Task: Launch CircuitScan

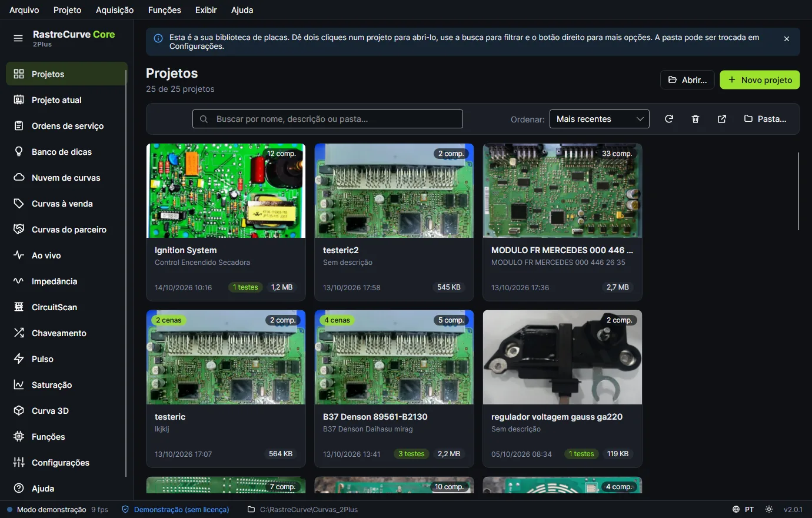Action: point(66,307)
